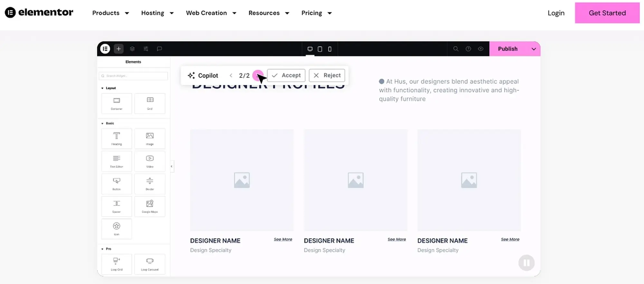Toggle the preview eye icon

(481, 49)
